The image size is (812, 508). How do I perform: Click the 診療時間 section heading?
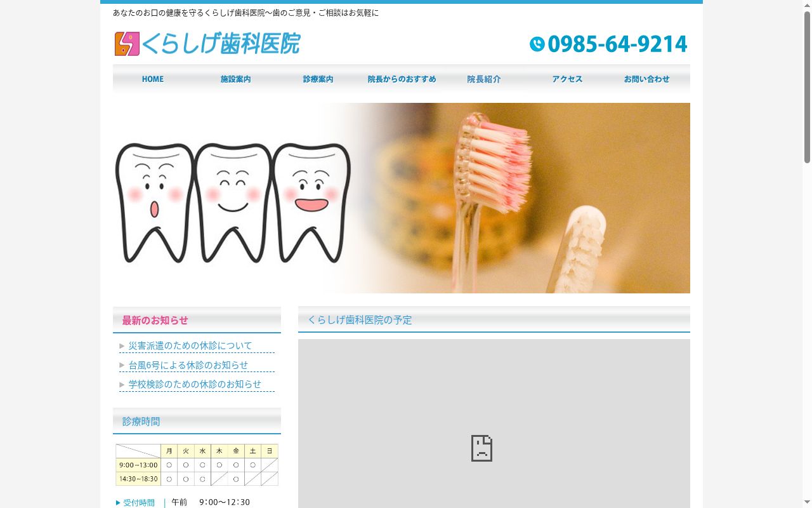coord(141,422)
